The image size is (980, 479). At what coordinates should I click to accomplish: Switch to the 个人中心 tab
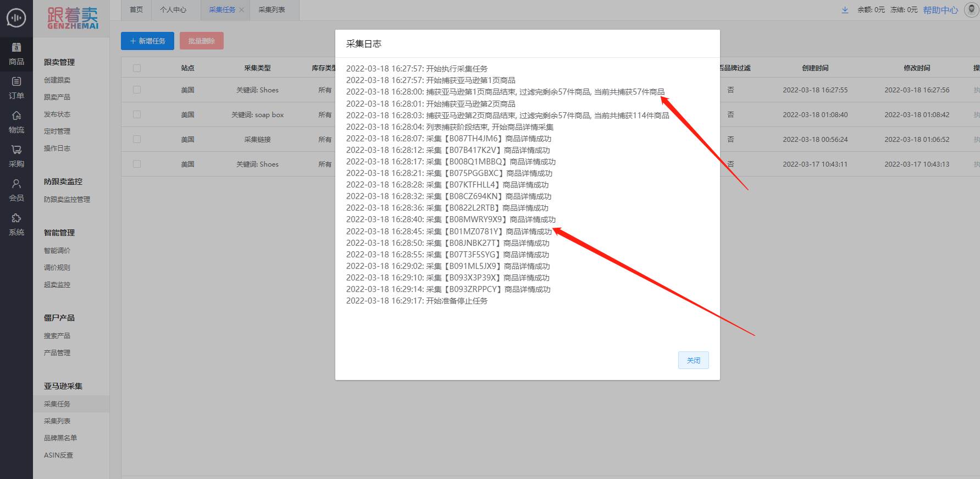tap(173, 10)
